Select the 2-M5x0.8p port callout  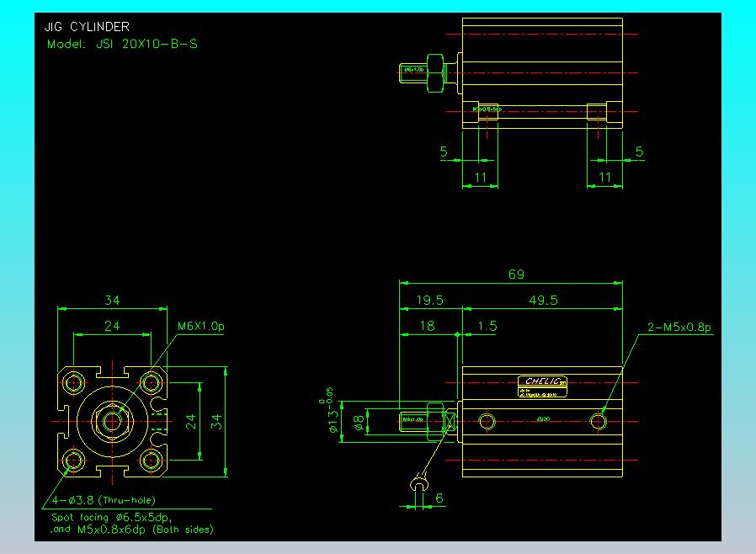[x=680, y=327]
